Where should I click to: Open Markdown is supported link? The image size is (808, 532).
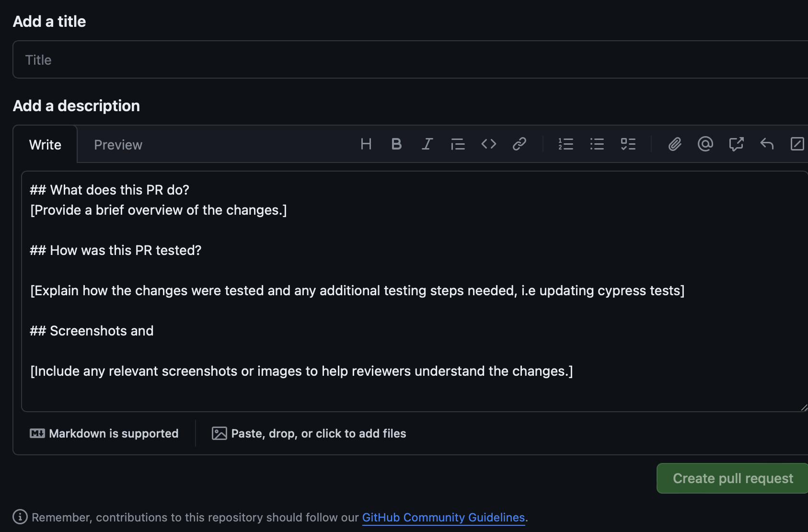(104, 433)
